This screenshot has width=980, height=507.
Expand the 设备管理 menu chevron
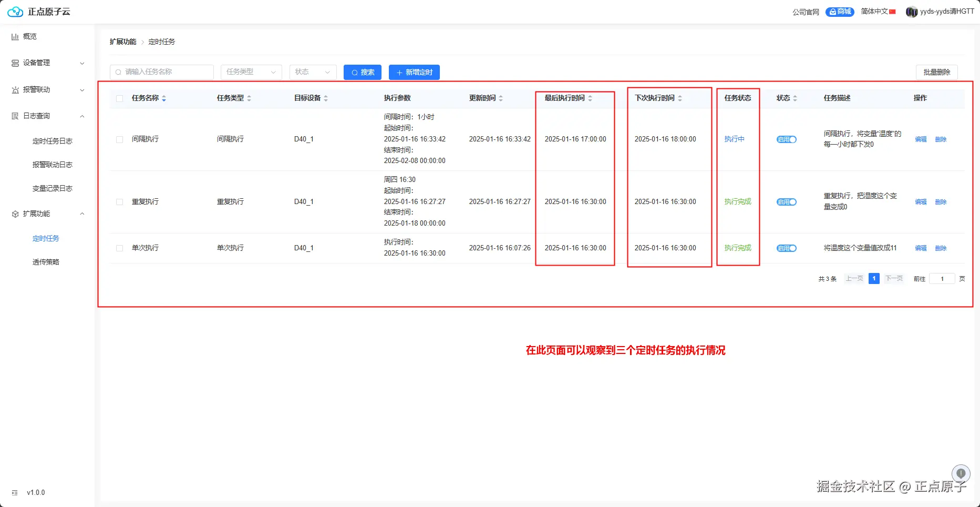pyautogui.click(x=82, y=63)
